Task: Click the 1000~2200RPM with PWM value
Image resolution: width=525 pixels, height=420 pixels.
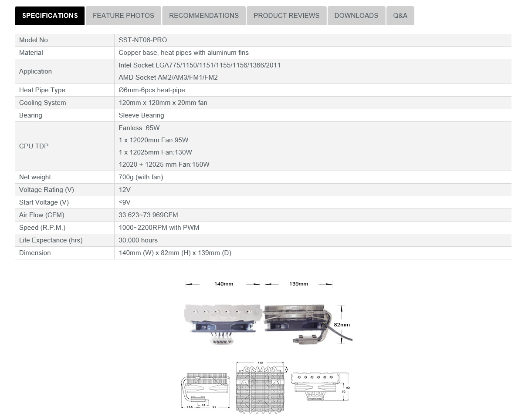Action: pos(159,228)
